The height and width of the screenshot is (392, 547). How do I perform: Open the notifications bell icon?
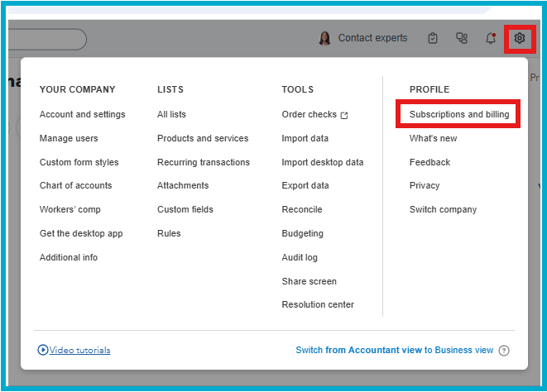pos(491,38)
